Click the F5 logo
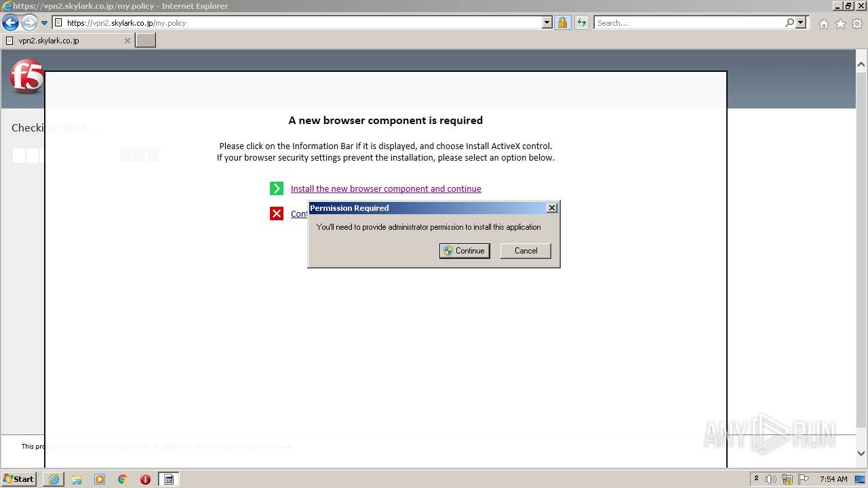868x488 pixels. click(27, 77)
